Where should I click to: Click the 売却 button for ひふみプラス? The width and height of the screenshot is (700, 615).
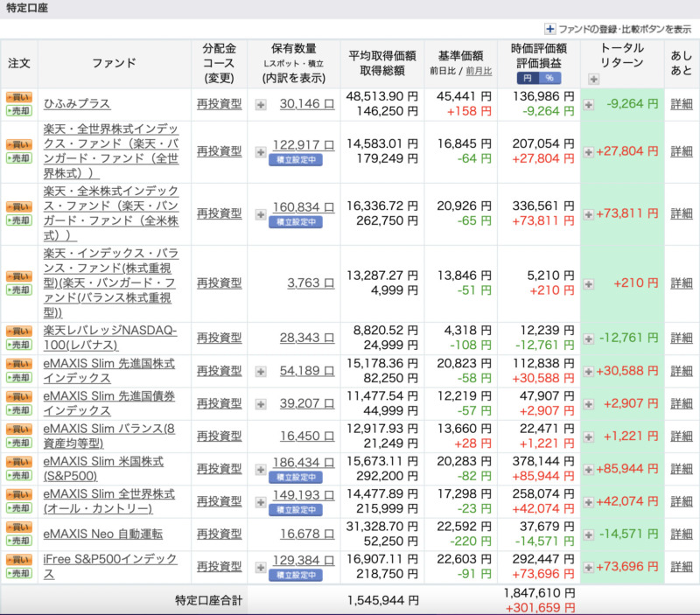click(x=19, y=111)
